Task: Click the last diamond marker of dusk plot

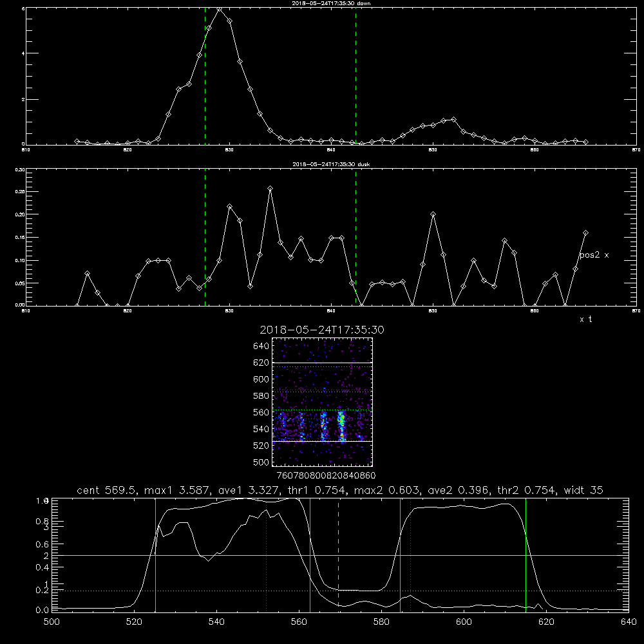Action: click(x=585, y=233)
